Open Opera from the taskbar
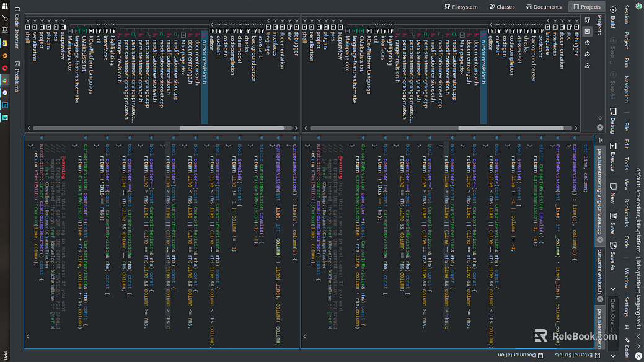Viewport: 644px width, 362px height. (5, 67)
